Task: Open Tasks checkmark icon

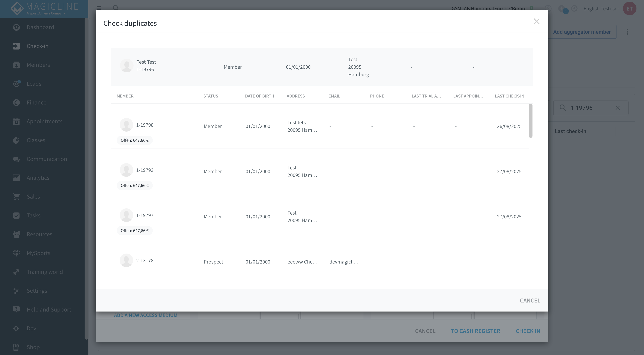Action: (16, 215)
